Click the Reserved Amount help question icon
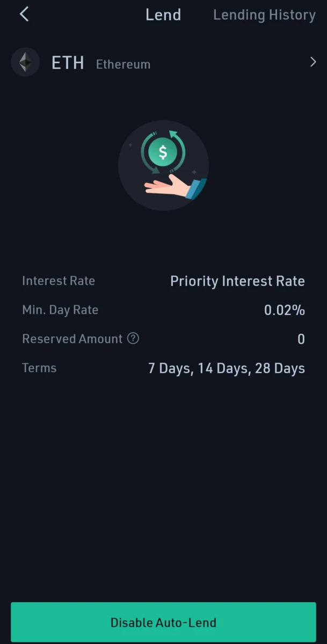The height and width of the screenshot is (644, 327). coord(133,339)
